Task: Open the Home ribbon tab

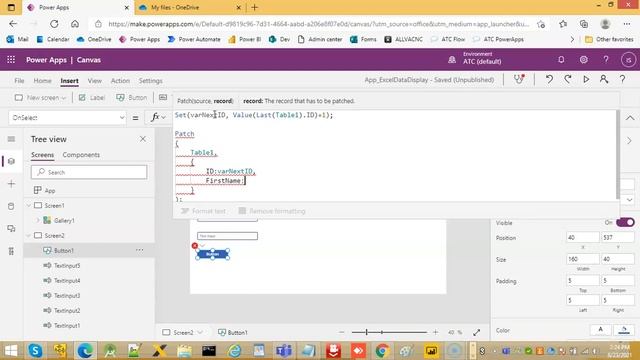Action: tap(42, 80)
